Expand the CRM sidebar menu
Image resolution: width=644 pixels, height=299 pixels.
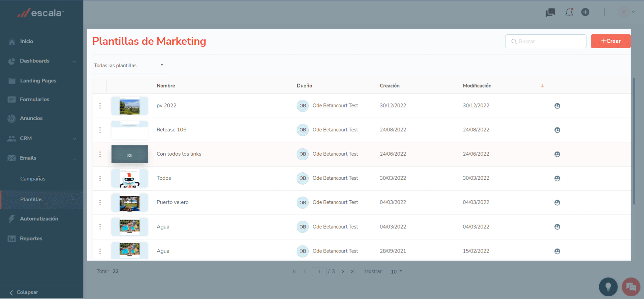(42, 138)
